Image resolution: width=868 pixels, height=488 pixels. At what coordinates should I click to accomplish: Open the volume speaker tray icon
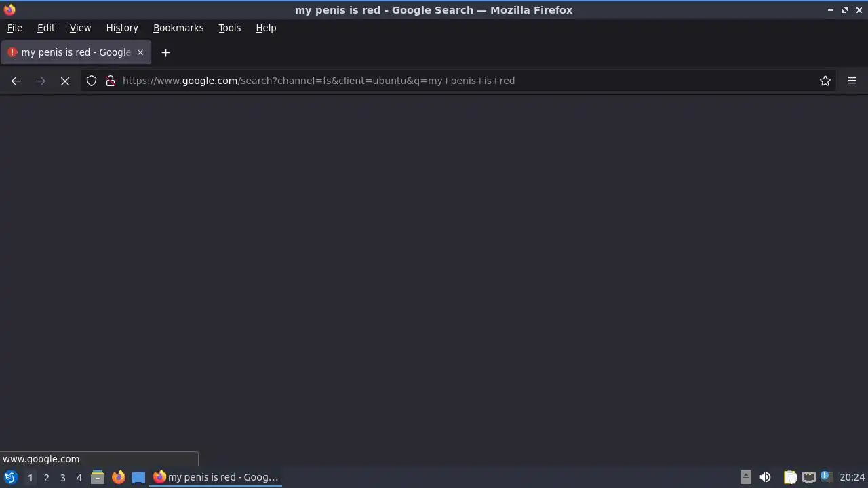pos(765,477)
